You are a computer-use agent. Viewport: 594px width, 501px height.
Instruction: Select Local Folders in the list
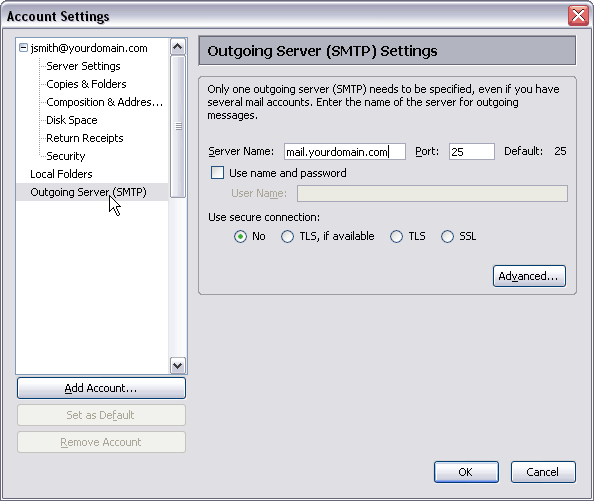tap(61, 174)
